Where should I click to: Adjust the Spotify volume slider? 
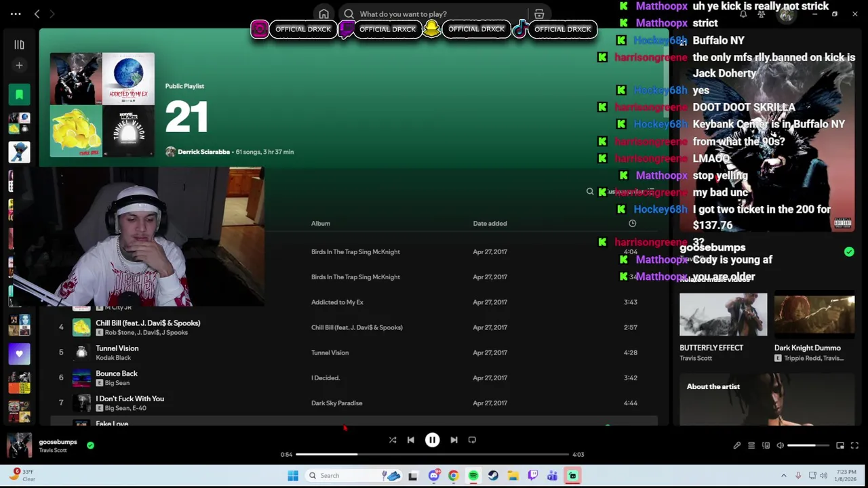tap(808, 445)
